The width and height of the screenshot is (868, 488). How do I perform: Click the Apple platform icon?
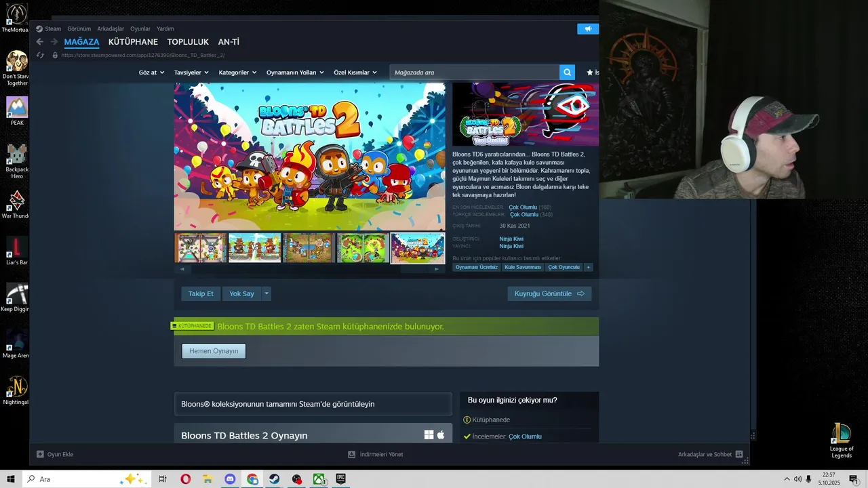point(441,435)
